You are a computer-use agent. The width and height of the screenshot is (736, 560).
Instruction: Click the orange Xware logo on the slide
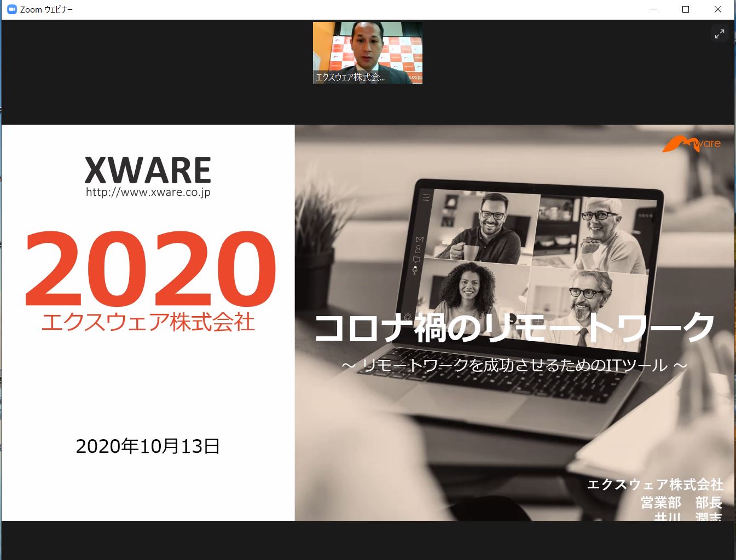click(691, 143)
